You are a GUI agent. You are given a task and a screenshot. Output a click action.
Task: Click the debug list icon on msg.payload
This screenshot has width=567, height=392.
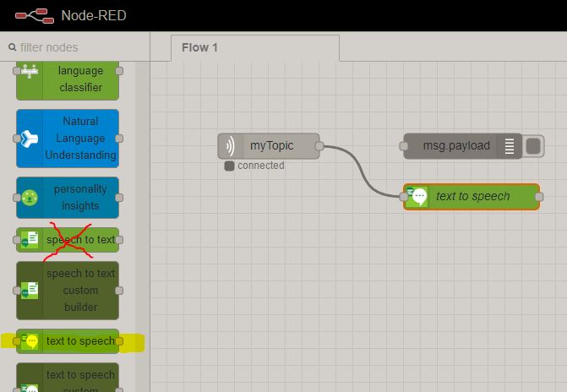coord(510,146)
